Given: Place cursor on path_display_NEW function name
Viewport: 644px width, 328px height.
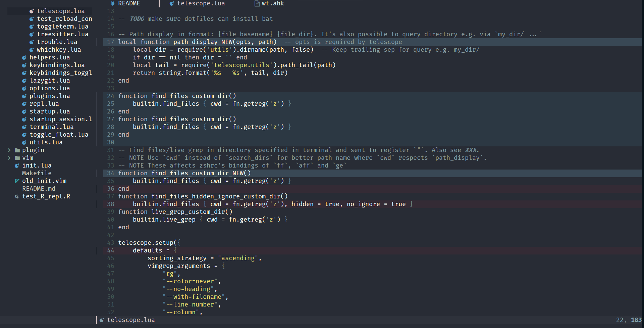Looking at the screenshot, I should [x=203, y=42].
